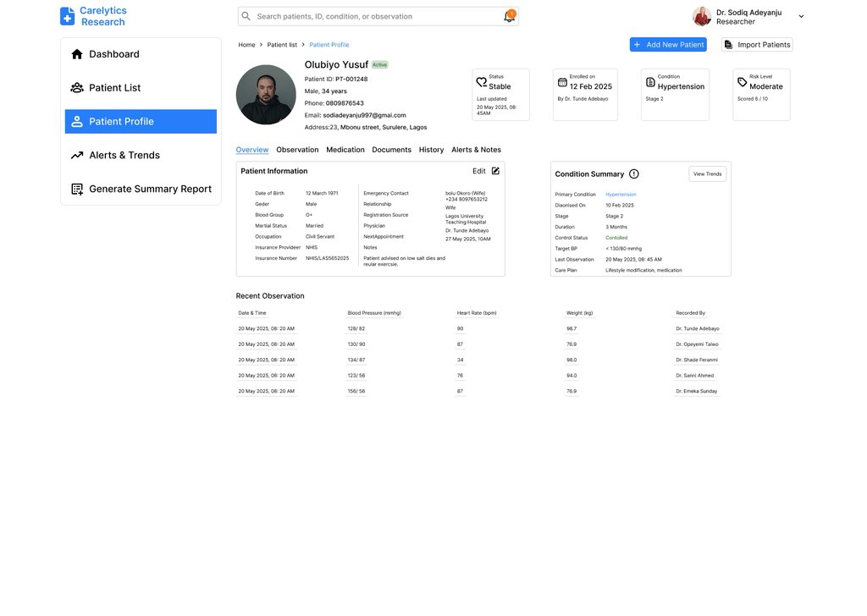Click the Date & Time column header

[x=252, y=313]
